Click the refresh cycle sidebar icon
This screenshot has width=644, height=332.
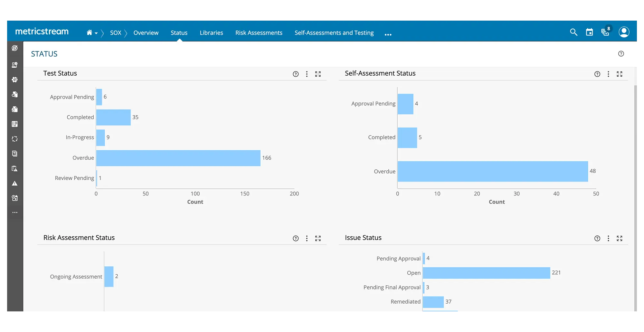15,139
